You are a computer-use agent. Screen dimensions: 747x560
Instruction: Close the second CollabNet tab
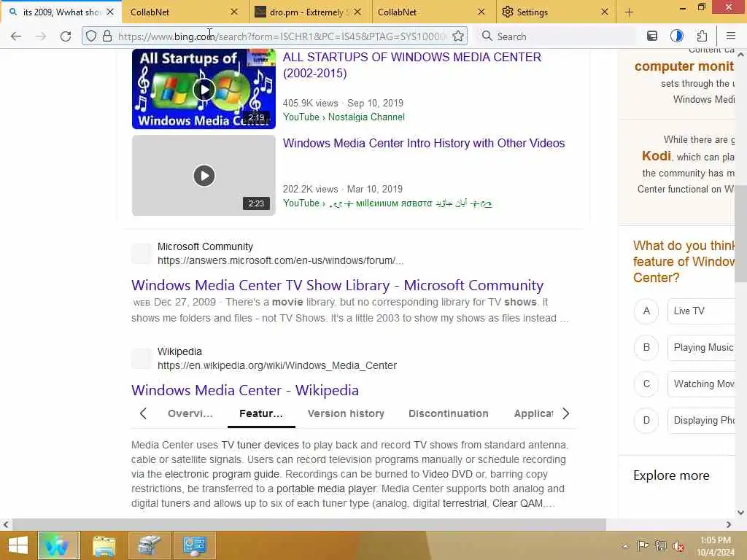coord(481,12)
